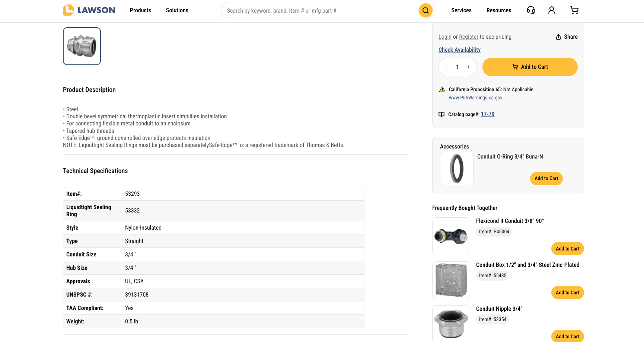Viewport: 644px width, 342px height.
Task: Click the Login link
Action: tap(445, 37)
